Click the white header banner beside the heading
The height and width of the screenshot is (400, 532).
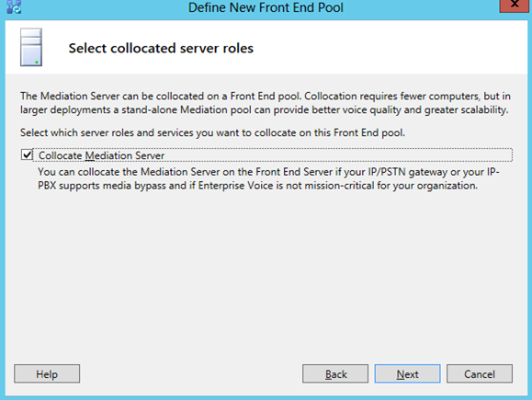pyautogui.click(x=391, y=48)
